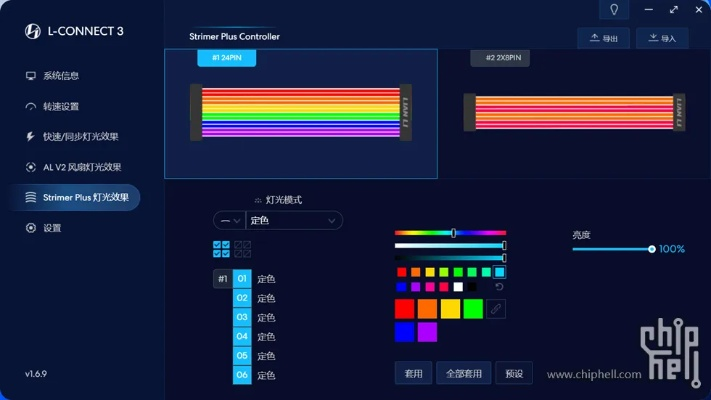Viewport: 711px width, 400px height.
Task: Pick the large red color swatch
Action: (404, 309)
